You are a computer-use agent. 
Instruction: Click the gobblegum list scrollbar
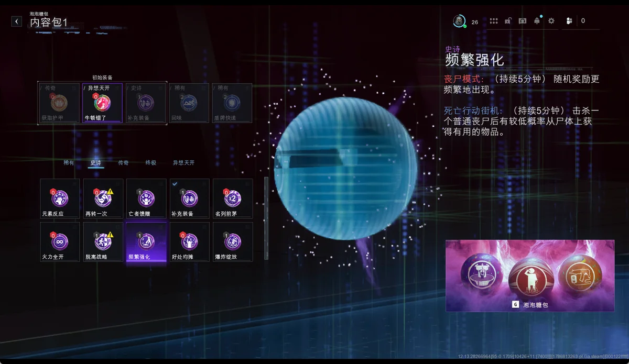coord(266,218)
